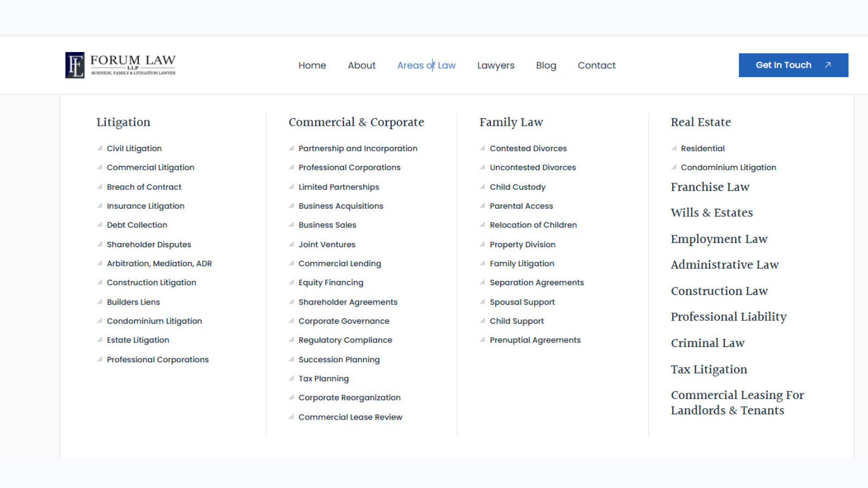This screenshot has height=488, width=868.
Task: Click the Forum Law logo
Action: point(120,65)
